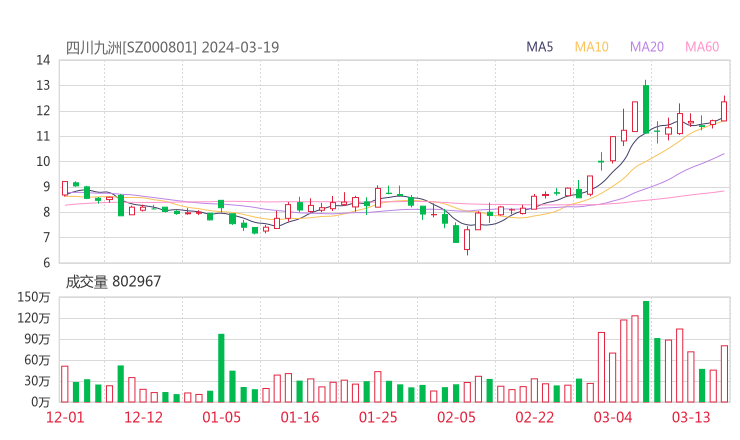Click the 01-16 date axis label
The height and width of the screenshot is (440, 740).
tap(300, 417)
